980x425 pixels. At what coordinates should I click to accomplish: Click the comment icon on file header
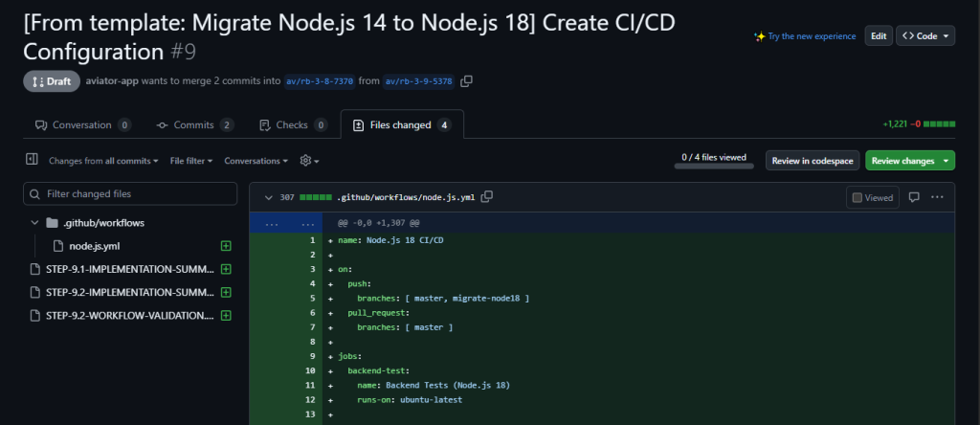pyautogui.click(x=914, y=197)
